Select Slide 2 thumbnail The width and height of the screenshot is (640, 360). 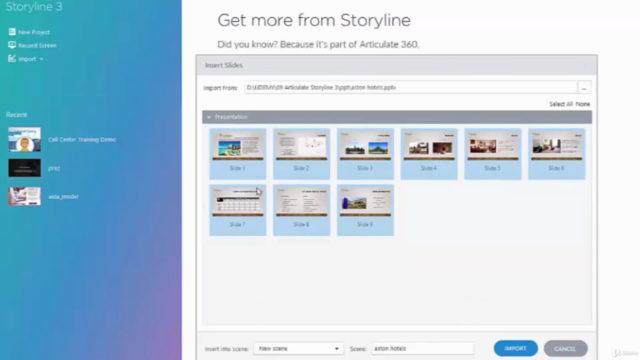click(301, 154)
